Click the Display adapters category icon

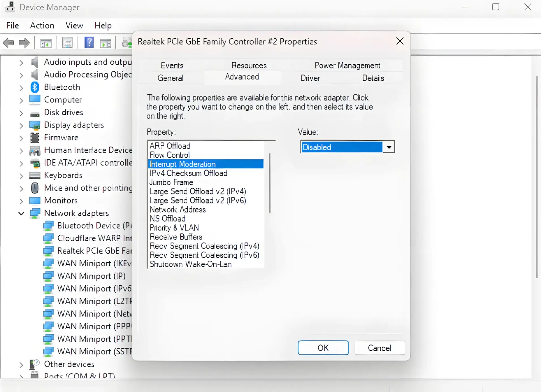coord(35,125)
